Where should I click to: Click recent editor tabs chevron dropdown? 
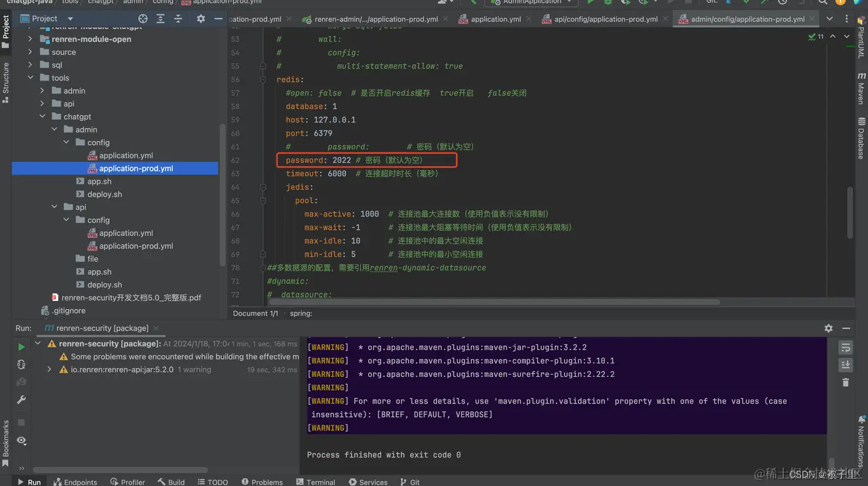tap(829, 19)
